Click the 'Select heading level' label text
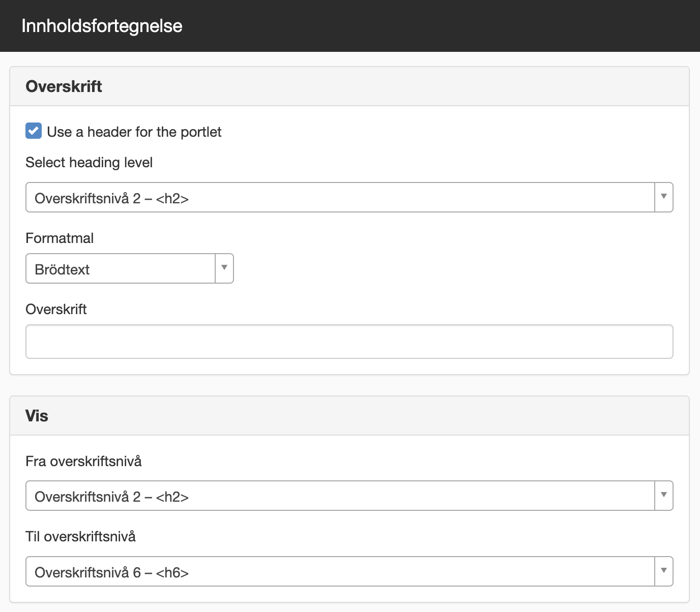 (89, 163)
